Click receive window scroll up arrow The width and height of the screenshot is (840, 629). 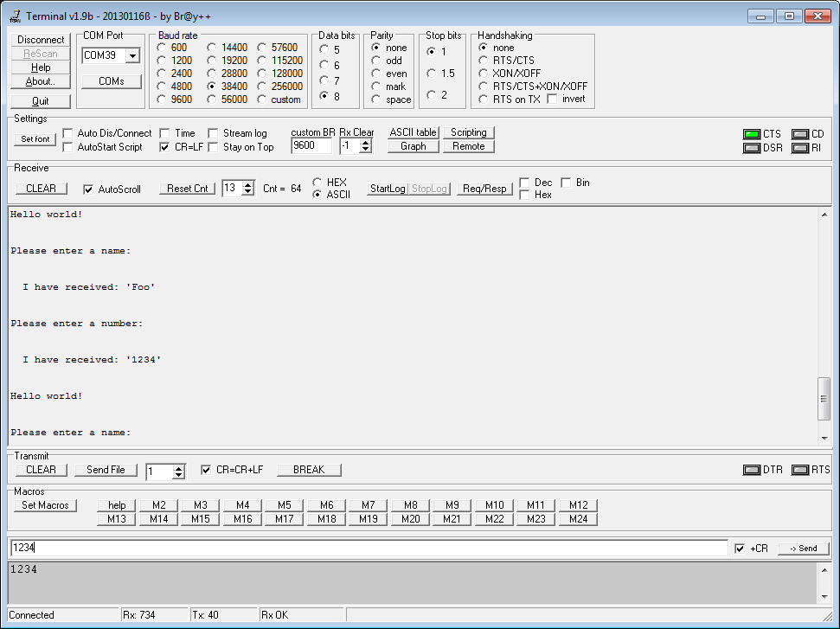pyautogui.click(x=824, y=215)
